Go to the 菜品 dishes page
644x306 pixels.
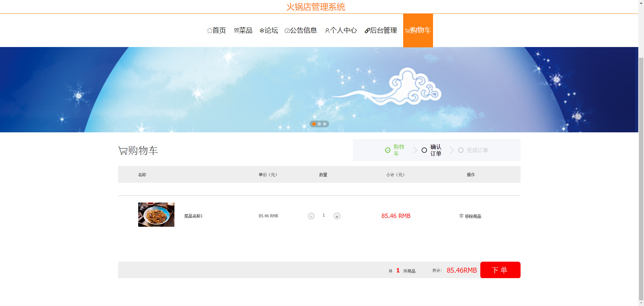click(x=243, y=30)
